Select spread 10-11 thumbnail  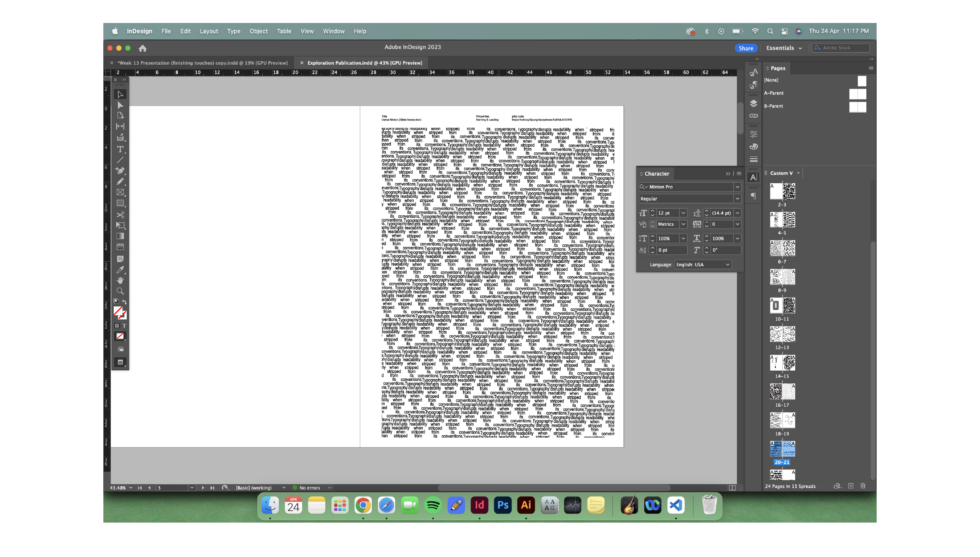coord(782,306)
